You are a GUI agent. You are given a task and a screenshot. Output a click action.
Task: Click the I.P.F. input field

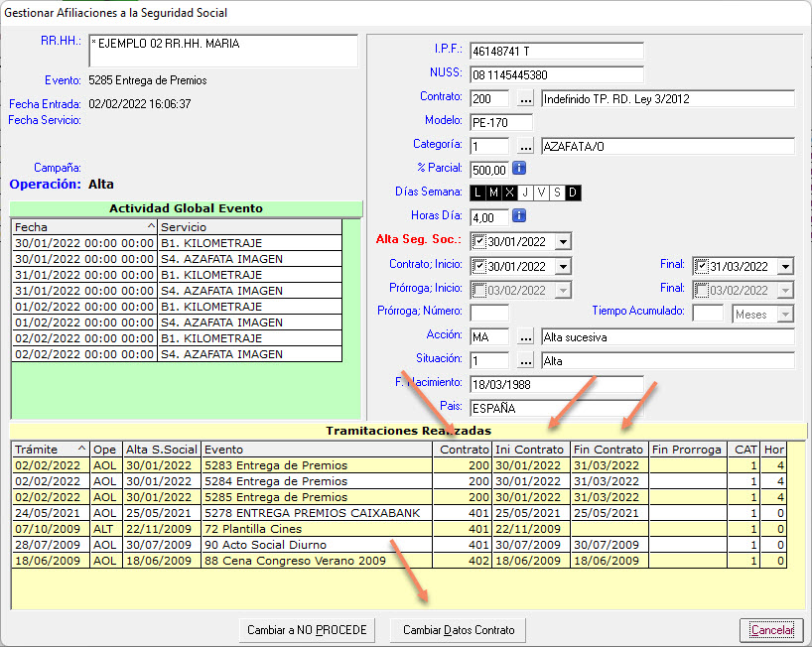point(557,51)
